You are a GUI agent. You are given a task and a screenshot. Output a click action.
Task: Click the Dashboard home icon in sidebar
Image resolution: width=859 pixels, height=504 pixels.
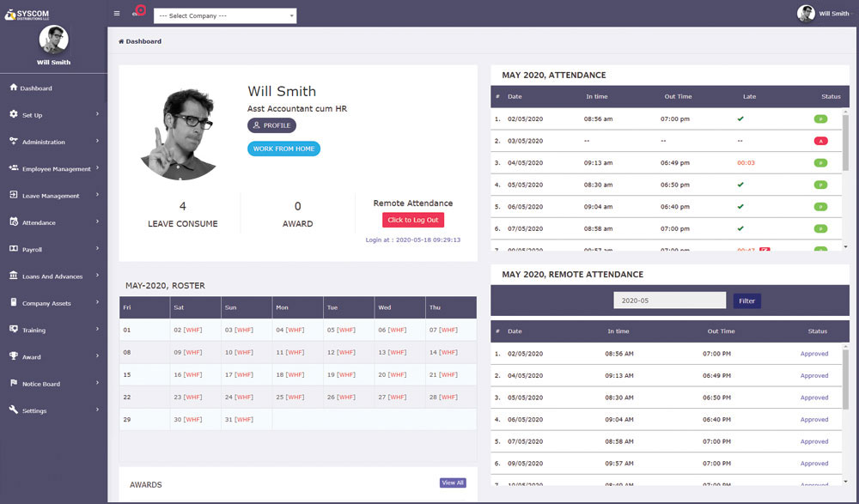(x=13, y=88)
